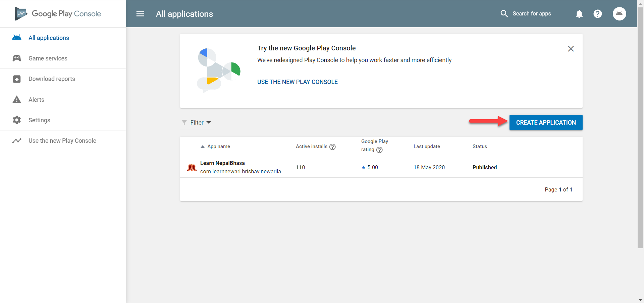This screenshot has height=303, width=644.
Task: Click the Android icon beside All applications
Action: (17, 38)
